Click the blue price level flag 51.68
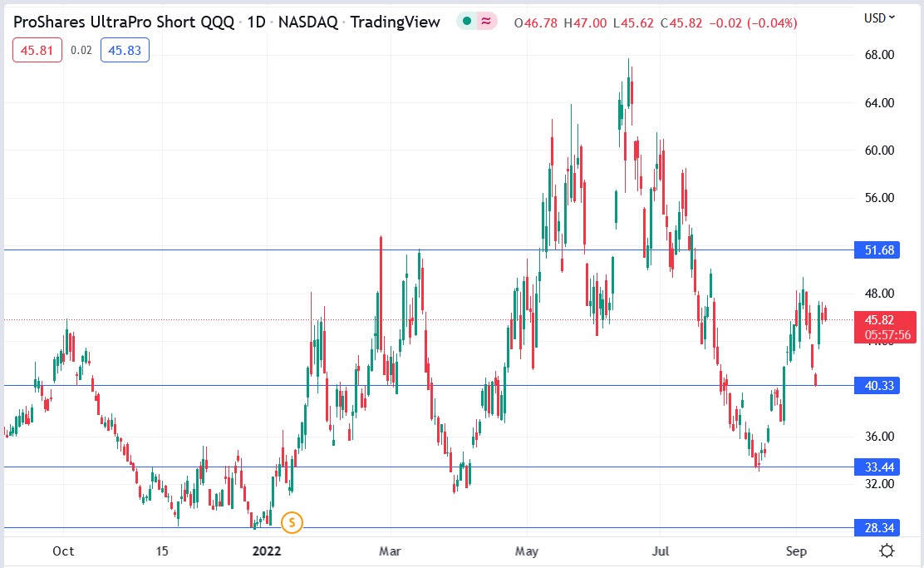The height and width of the screenshot is (568, 924). point(878,248)
